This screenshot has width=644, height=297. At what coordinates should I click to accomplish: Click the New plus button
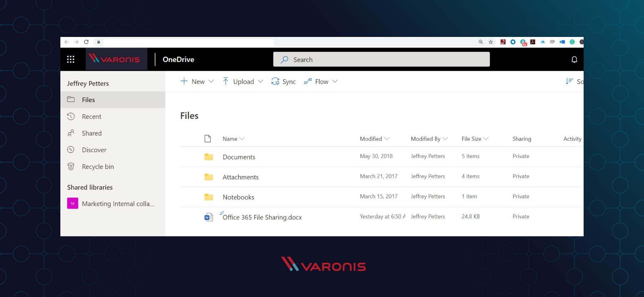point(193,81)
